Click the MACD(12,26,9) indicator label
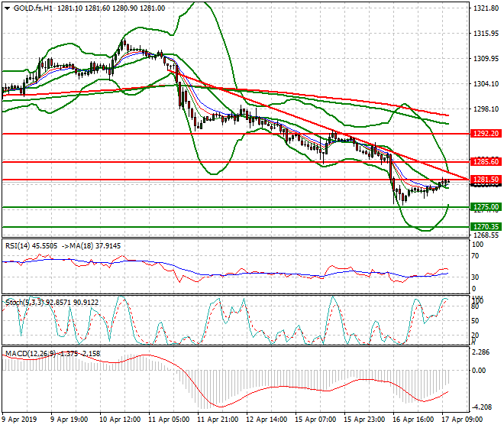The image size is (504, 428). click(29, 354)
